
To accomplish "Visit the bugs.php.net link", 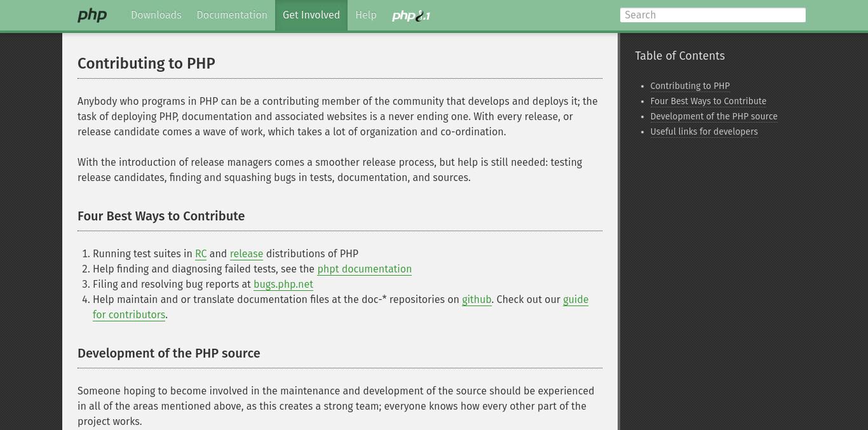I will (x=283, y=285).
